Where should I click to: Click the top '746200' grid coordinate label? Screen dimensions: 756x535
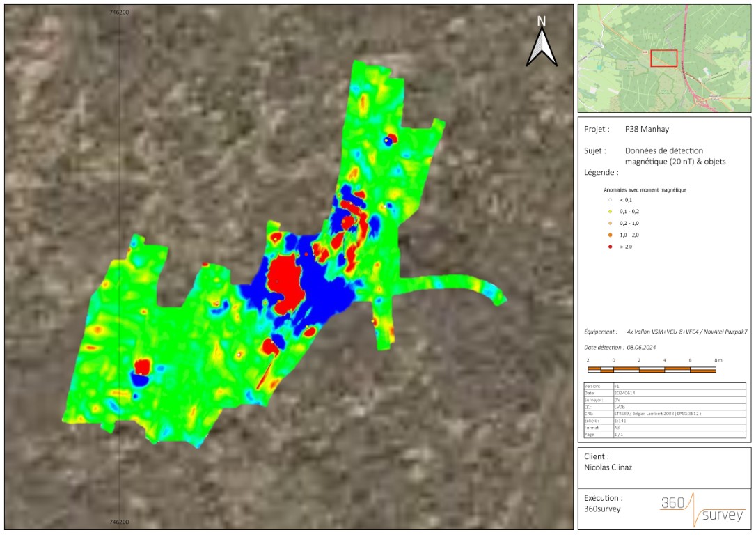(x=119, y=13)
